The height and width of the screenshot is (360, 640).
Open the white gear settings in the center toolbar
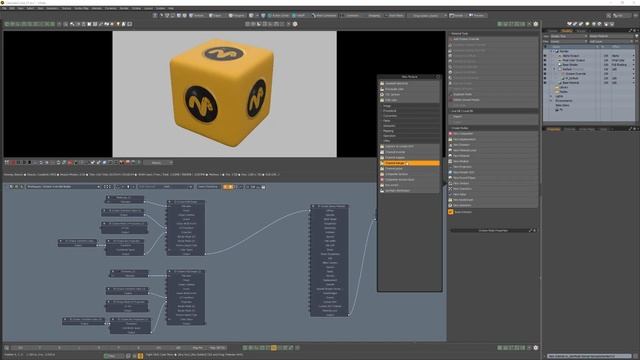295,24
